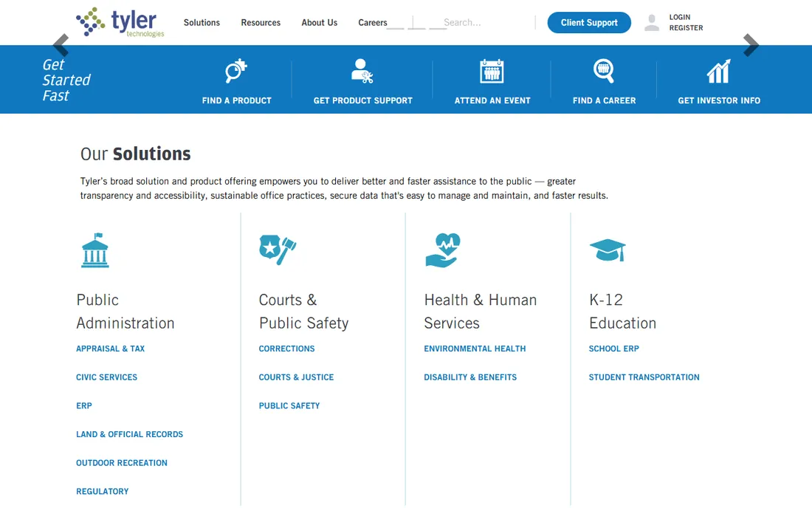Open STUDENT TRANSPORTATION link
The width and height of the screenshot is (812, 508).
(644, 377)
